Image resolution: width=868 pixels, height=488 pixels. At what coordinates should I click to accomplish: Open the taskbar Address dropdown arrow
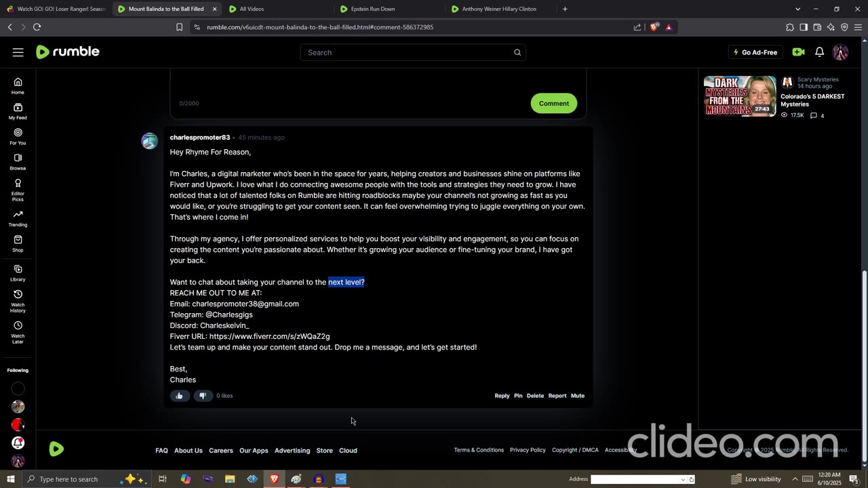pos(683,479)
